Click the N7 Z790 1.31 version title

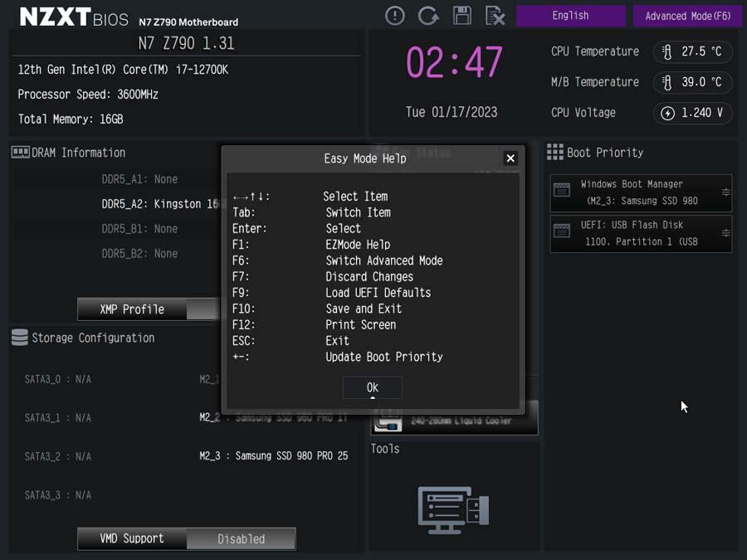(186, 43)
